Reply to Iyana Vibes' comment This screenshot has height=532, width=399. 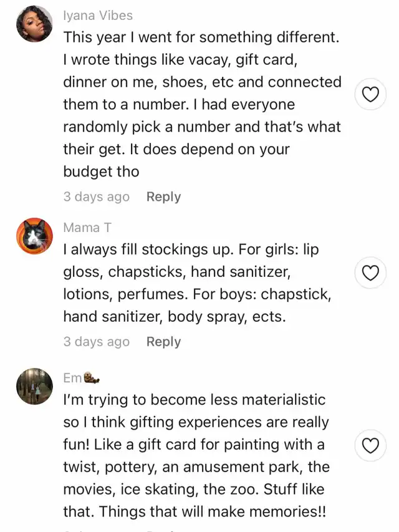click(163, 197)
